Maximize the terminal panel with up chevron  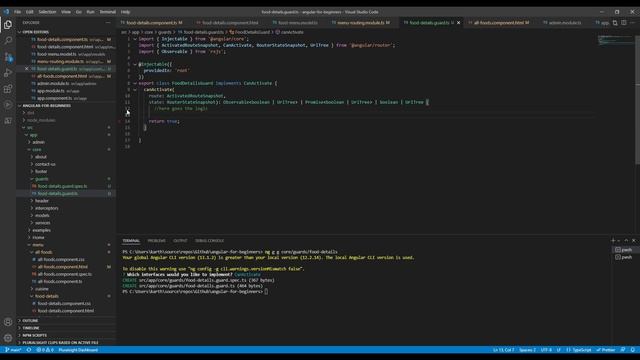point(626,241)
